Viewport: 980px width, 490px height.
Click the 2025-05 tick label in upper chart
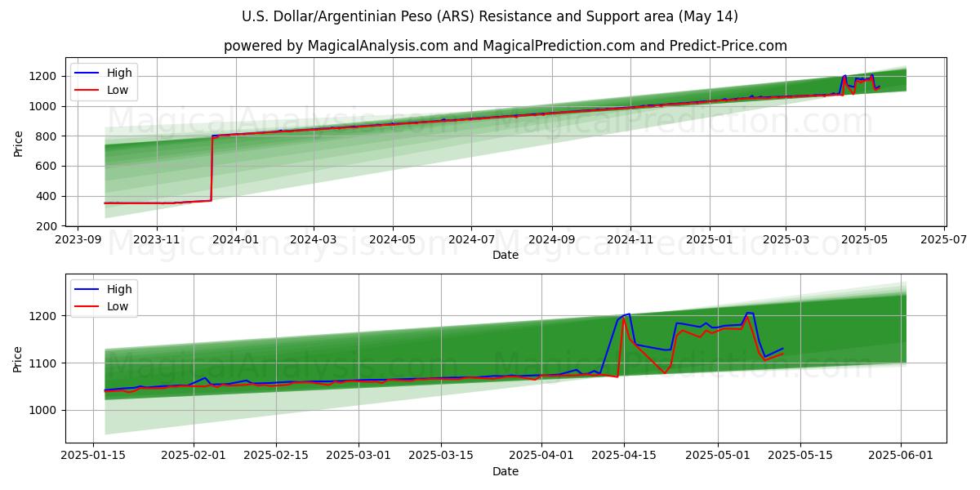pos(865,240)
